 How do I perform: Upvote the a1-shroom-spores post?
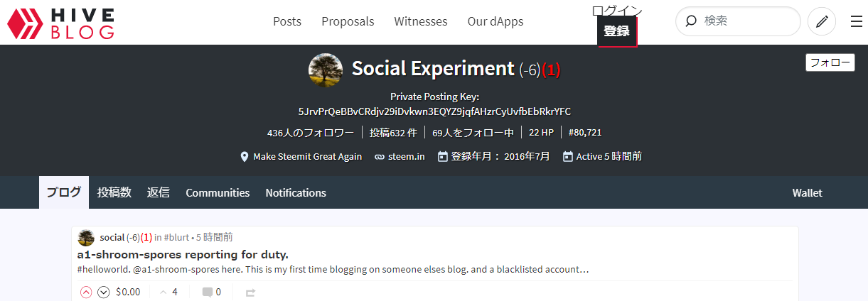(86, 292)
